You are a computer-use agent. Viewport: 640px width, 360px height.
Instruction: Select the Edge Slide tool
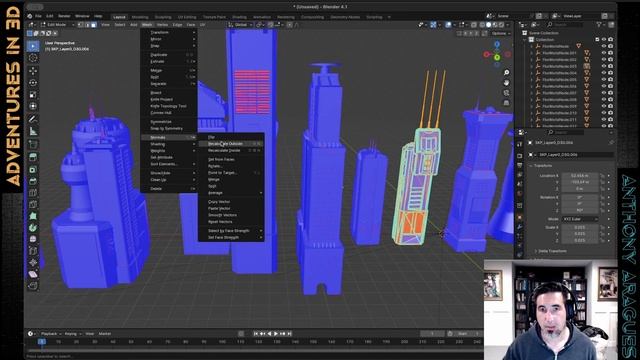point(33,251)
